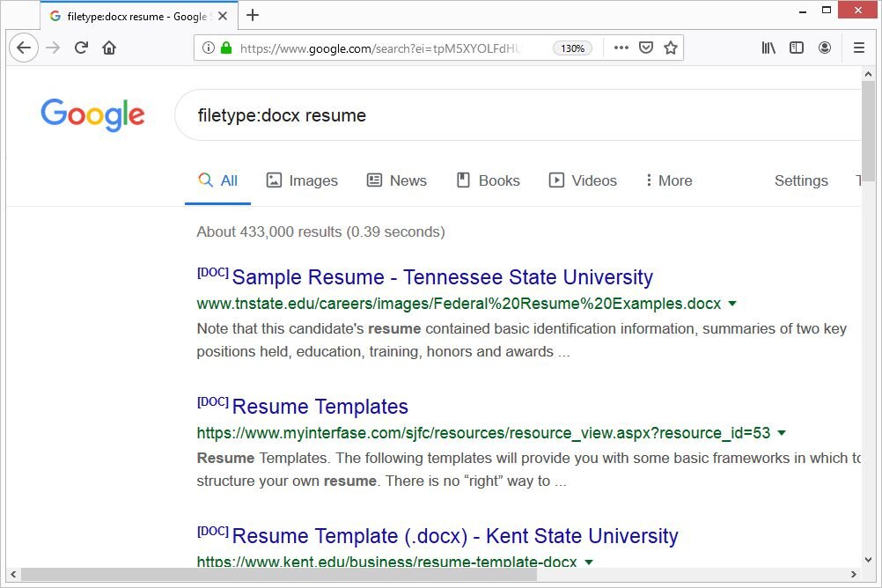Image resolution: width=882 pixels, height=588 pixels.
Task: Switch to the Images tab
Action: point(302,180)
